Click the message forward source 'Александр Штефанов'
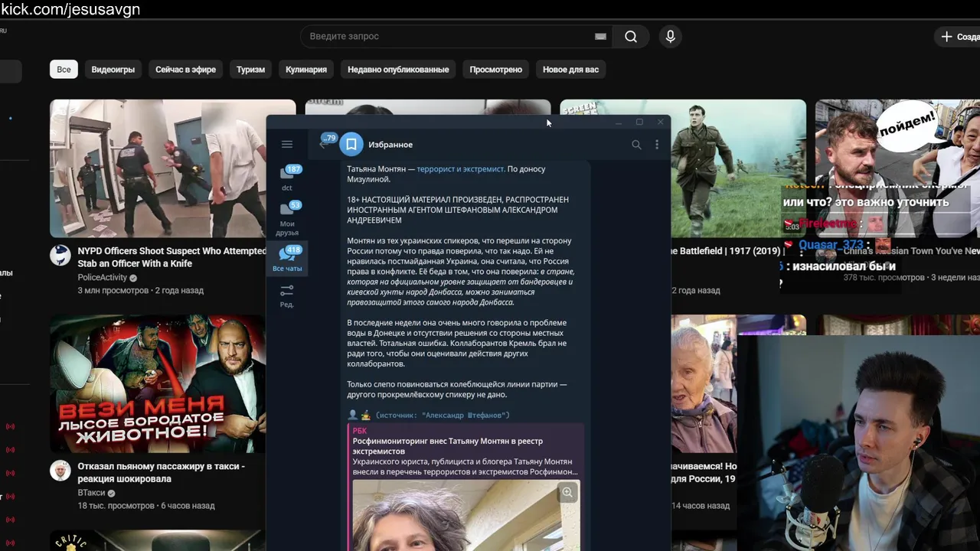Screen dimensions: 980x551 pos(465,416)
